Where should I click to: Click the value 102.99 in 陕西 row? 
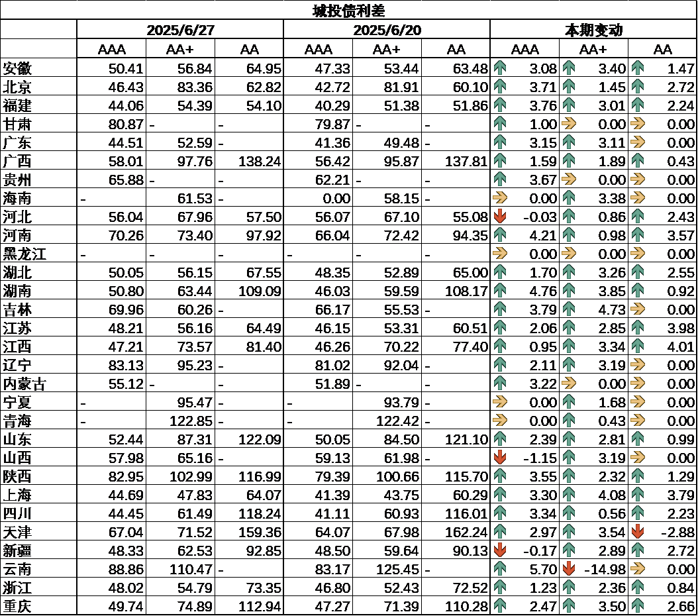click(x=191, y=476)
